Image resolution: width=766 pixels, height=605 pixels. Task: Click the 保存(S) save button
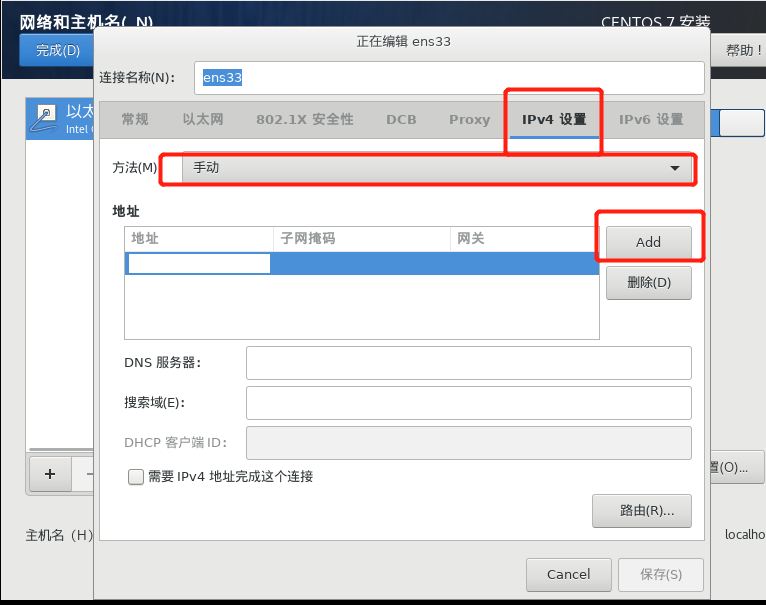(661, 575)
